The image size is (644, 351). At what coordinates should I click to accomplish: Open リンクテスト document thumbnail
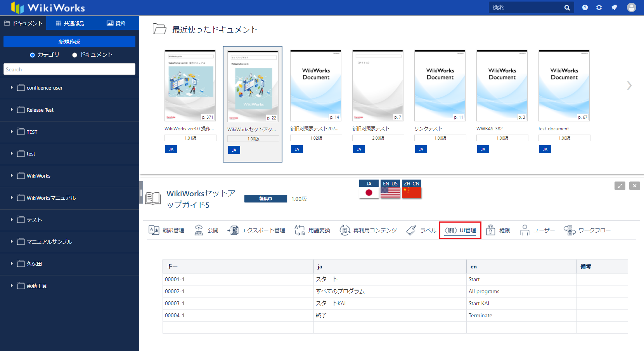click(440, 85)
